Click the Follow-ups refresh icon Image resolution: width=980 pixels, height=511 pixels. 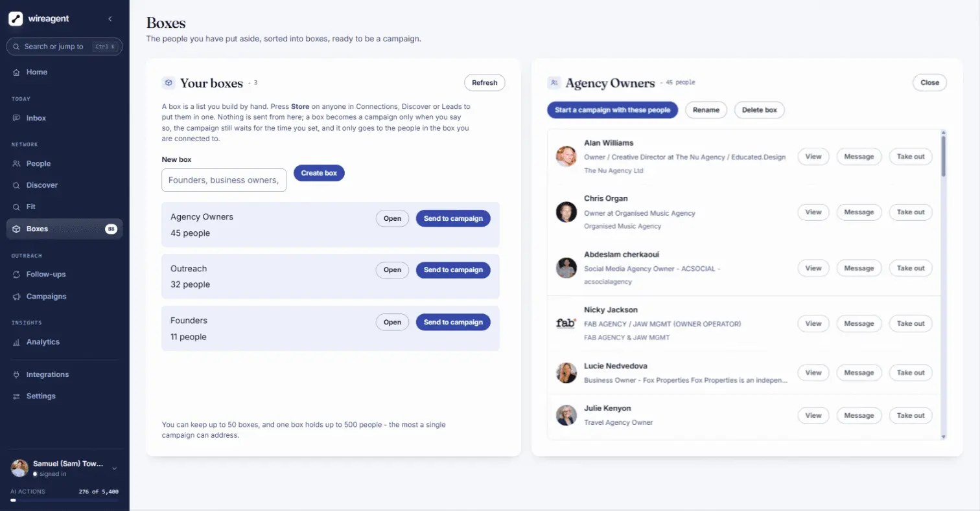coord(16,275)
